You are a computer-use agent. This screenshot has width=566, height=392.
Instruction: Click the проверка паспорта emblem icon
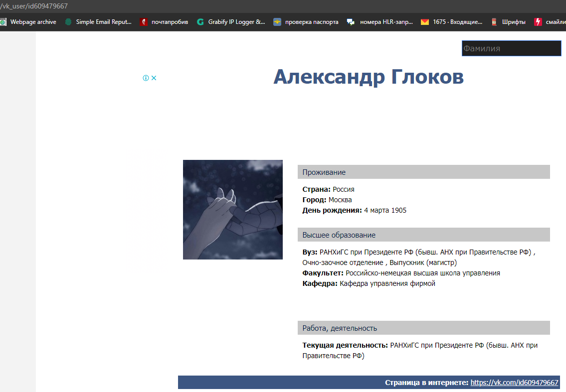pyautogui.click(x=277, y=22)
